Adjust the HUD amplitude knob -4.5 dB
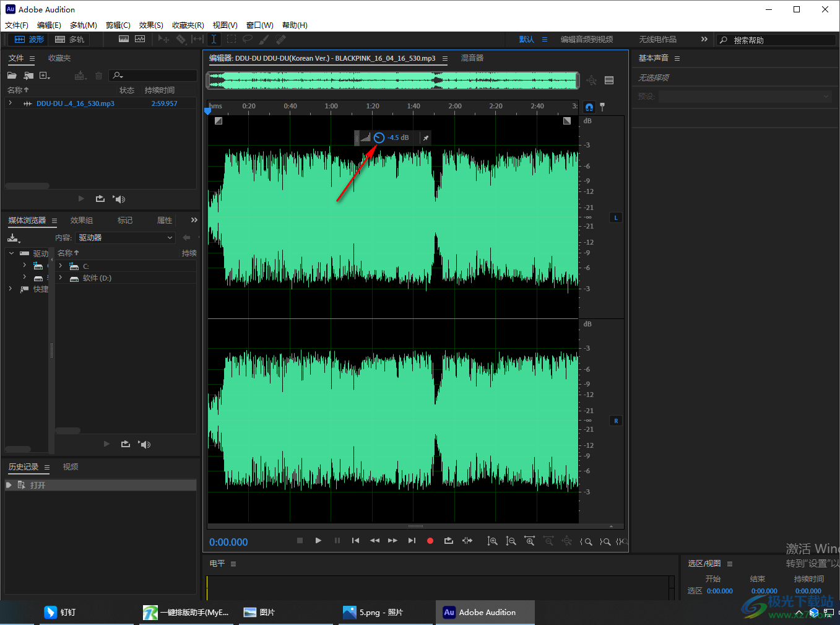The image size is (840, 625). (x=379, y=138)
